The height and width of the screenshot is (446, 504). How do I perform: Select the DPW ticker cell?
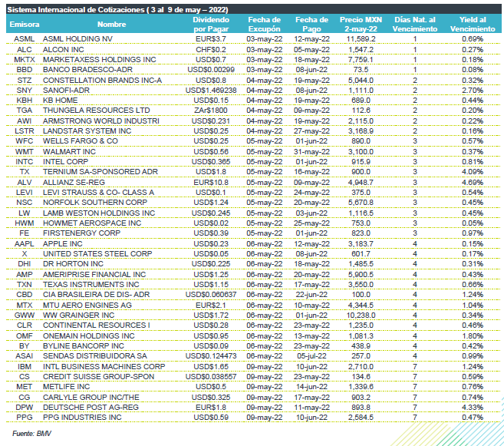pyautogui.click(x=24, y=408)
